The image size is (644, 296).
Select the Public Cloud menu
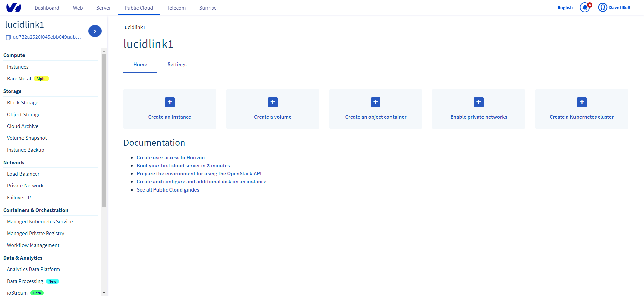[139, 8]
